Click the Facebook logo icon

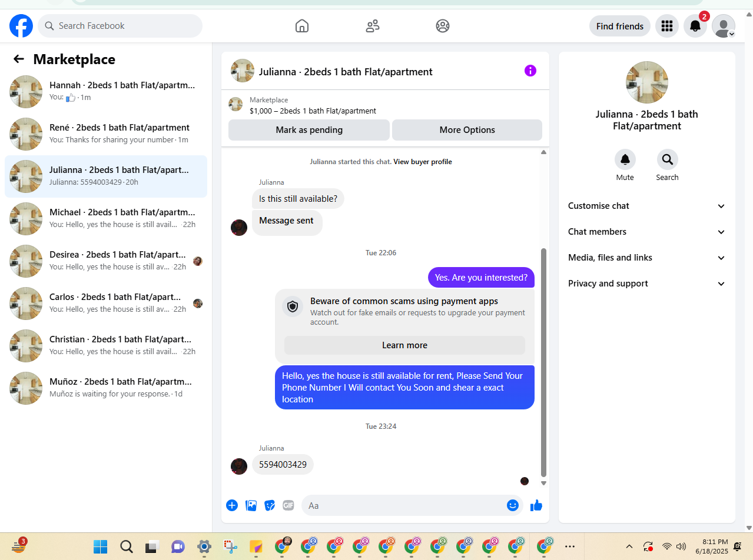[21, 26]
